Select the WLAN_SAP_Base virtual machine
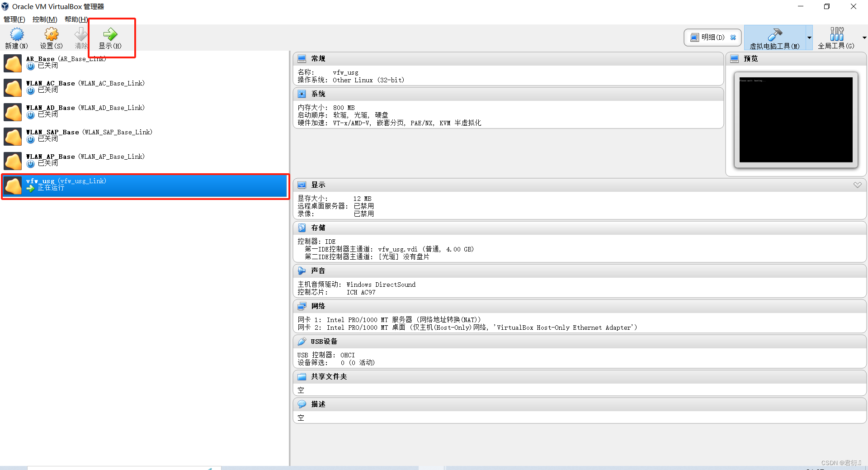This screenshot has width=868, height=470. tap(145, 137)
